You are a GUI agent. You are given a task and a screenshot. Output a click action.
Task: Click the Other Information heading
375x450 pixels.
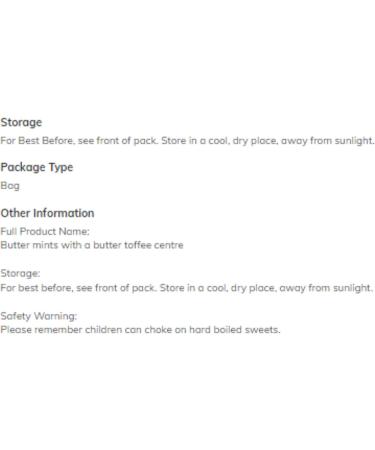pyautogui.click(x=47, y=213)
